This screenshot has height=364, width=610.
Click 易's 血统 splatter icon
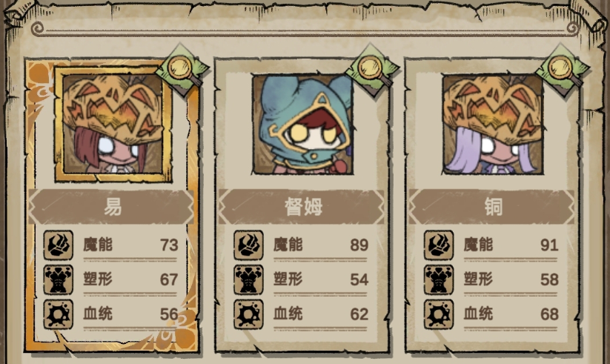pyautogui.click(x=58, y=314)
